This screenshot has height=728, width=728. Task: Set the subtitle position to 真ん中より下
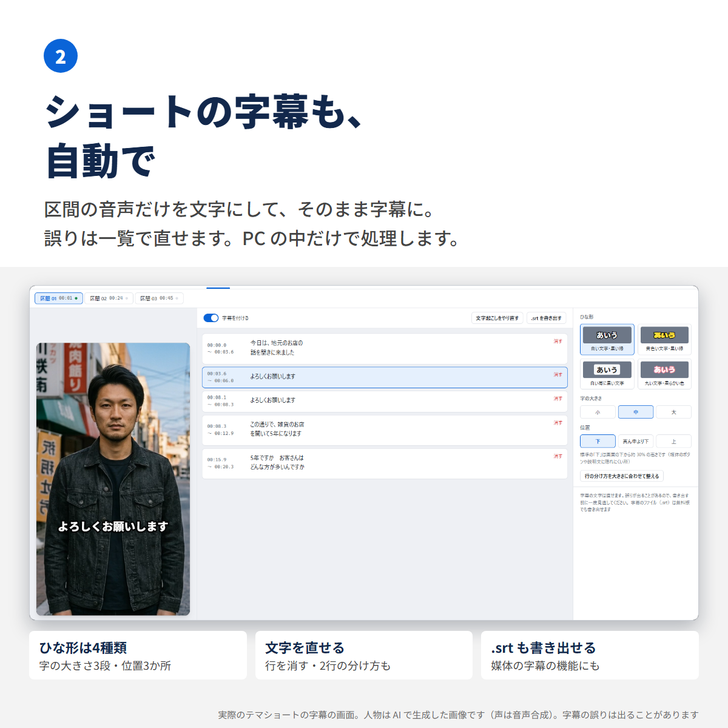coord(636,442)
